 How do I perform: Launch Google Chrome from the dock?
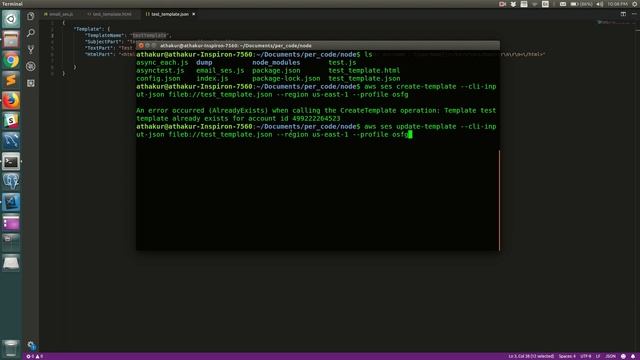pyautogui.click(x=11, y=60)
